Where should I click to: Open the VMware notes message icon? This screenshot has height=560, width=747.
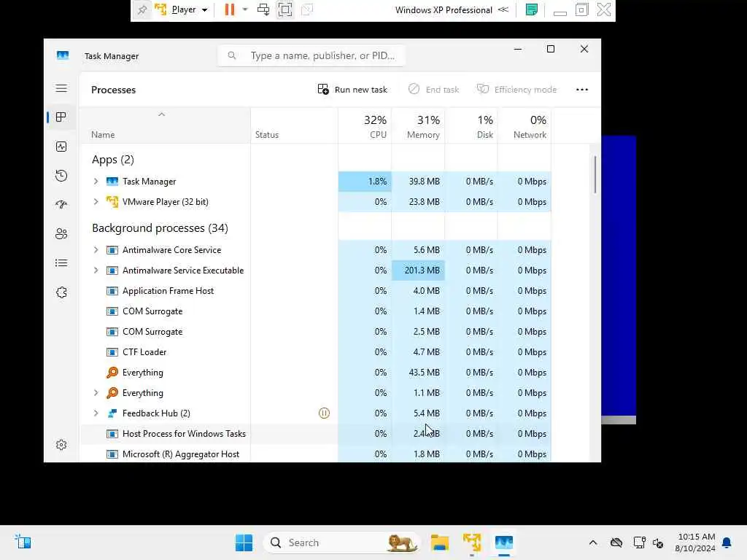532,9
